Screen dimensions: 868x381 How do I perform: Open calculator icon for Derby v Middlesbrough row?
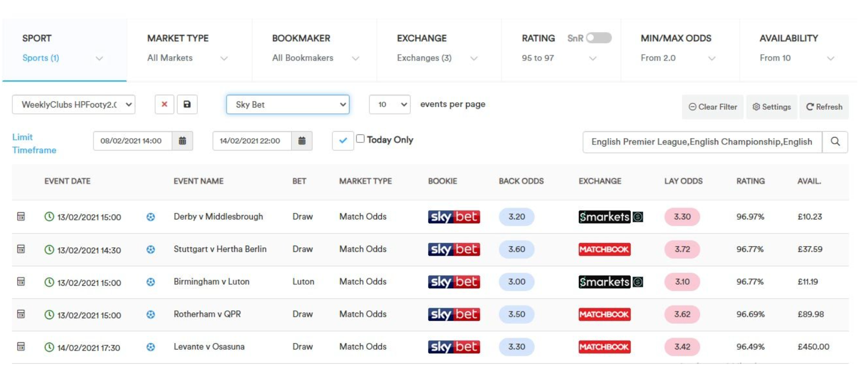(x=21, y=216)
